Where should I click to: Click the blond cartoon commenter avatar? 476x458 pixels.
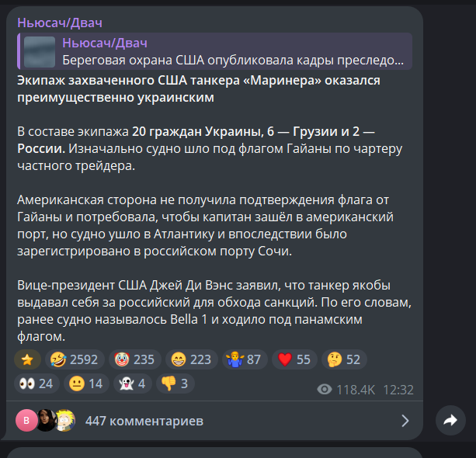point(65,421)
